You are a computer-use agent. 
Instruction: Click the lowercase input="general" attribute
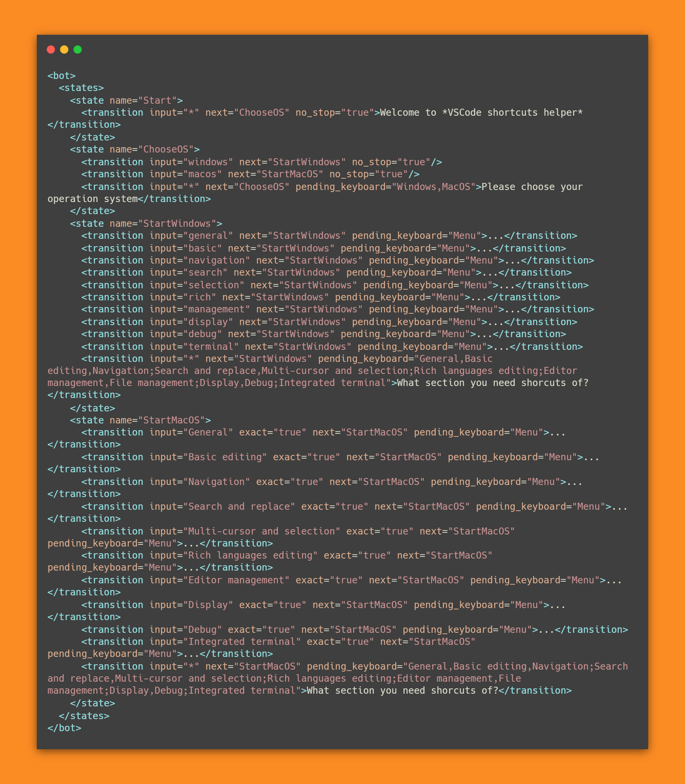tap(191, 235)
